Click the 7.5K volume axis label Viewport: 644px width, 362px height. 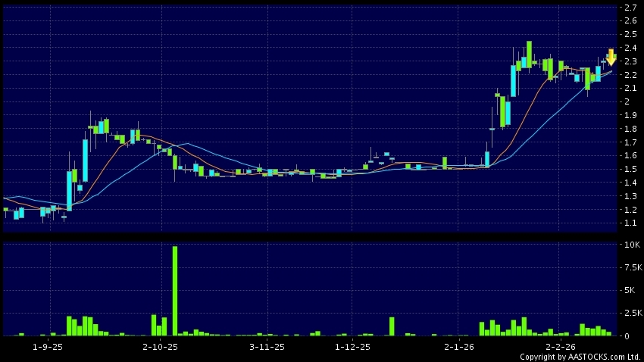pyautogui.click(x=632, y=268)
